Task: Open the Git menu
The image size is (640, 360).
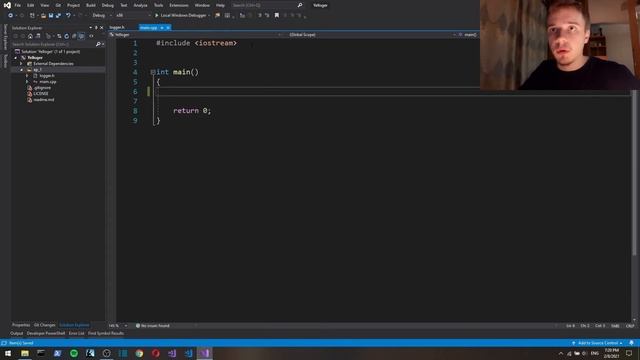Action: pyautogui.click(x=58, y=5)
